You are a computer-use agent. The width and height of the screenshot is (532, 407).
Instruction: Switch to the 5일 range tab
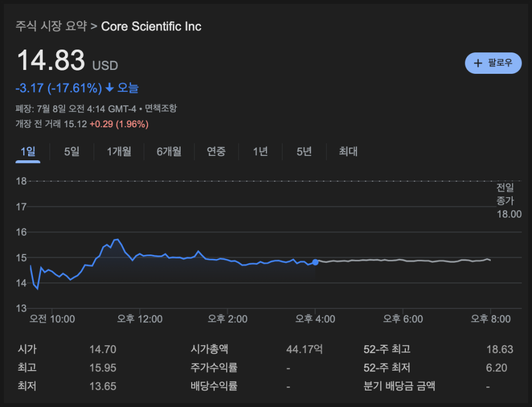click(72, 151)
